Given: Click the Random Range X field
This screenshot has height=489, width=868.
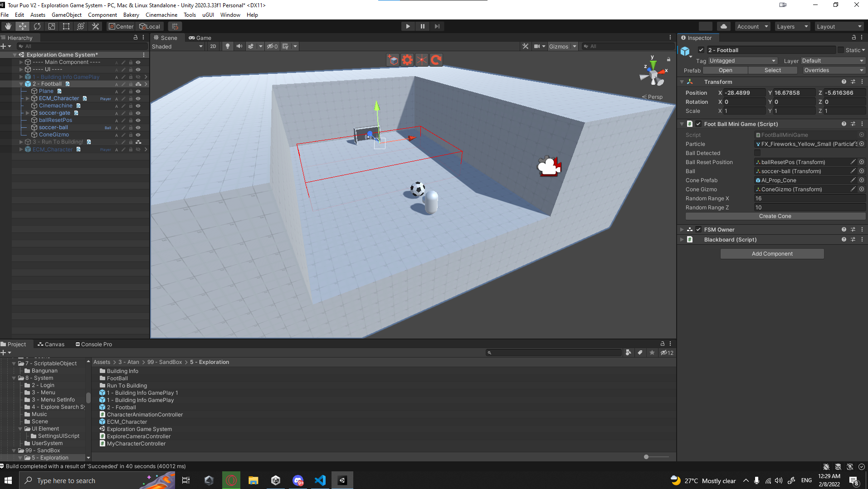Looking at the screenshot, I should (809, 199).
